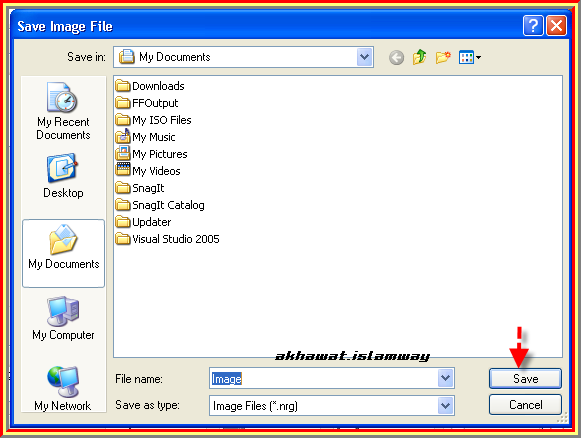This screenshot has width=581, height=438.
Task: Open My Recent Documents in places bar
Action: (63, 111)
